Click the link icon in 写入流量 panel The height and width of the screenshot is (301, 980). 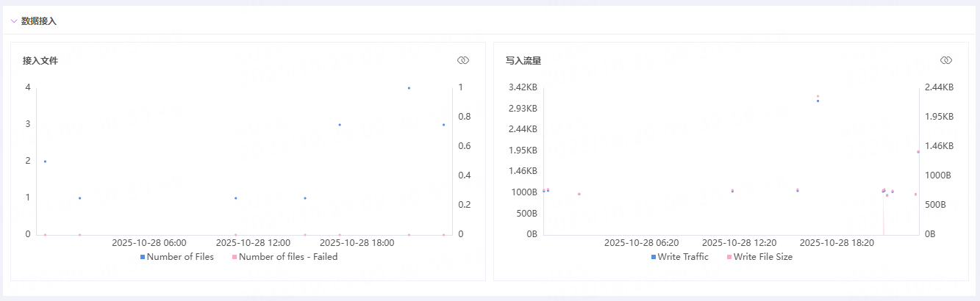946,60
